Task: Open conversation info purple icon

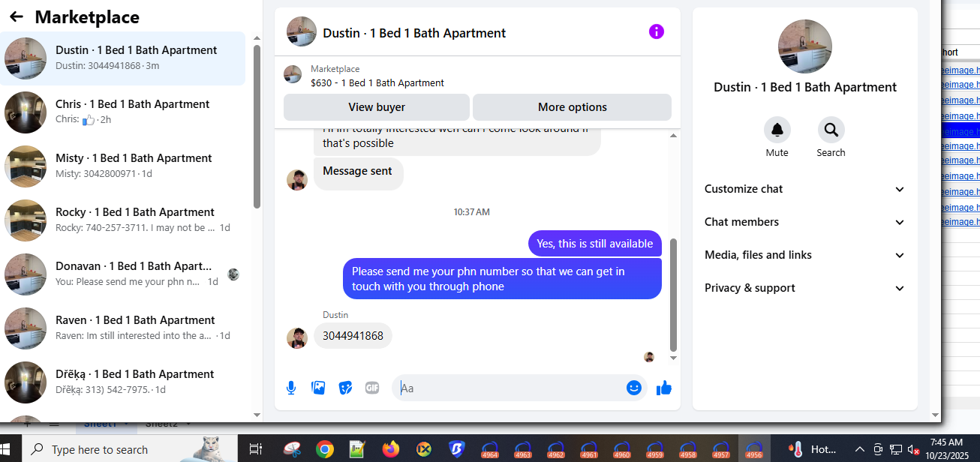Action: (x=657, y=31)
